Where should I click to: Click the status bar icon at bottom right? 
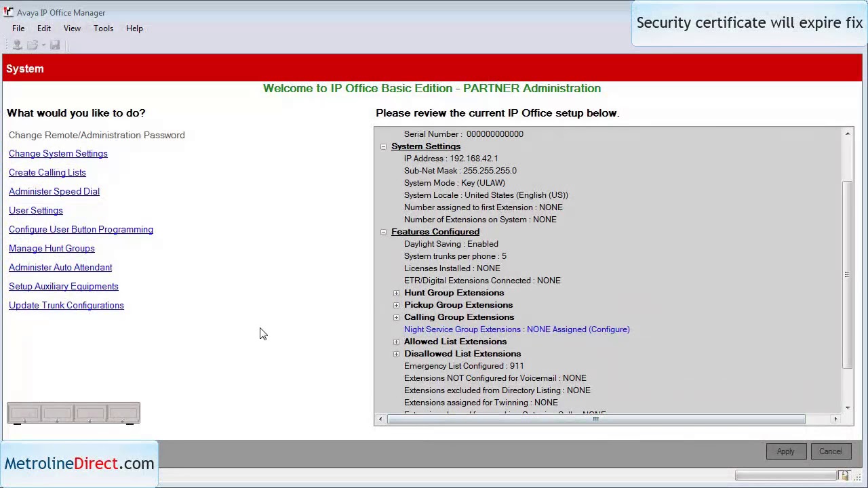pyautogui.click(x=844, y=476)
